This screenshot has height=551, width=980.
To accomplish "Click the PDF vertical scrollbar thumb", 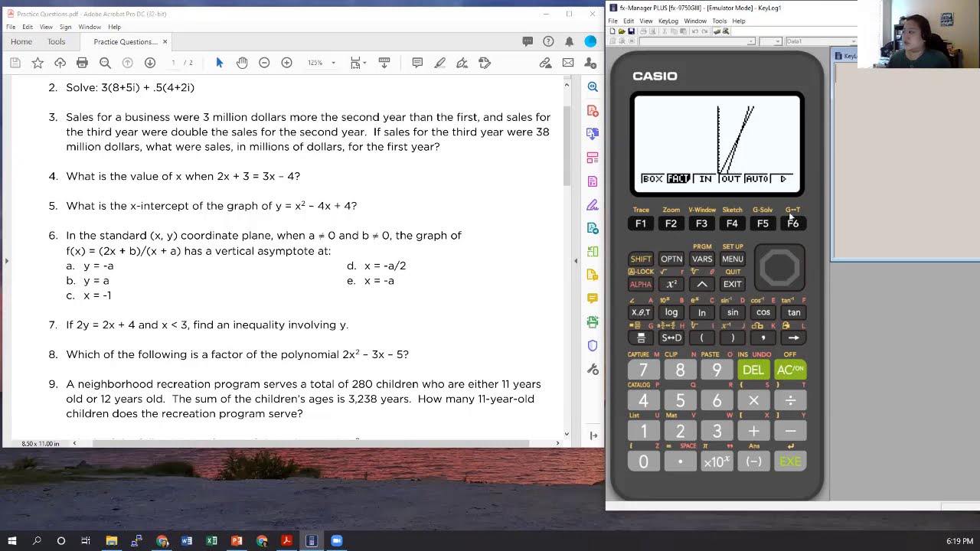I will [x=567, y=145].
